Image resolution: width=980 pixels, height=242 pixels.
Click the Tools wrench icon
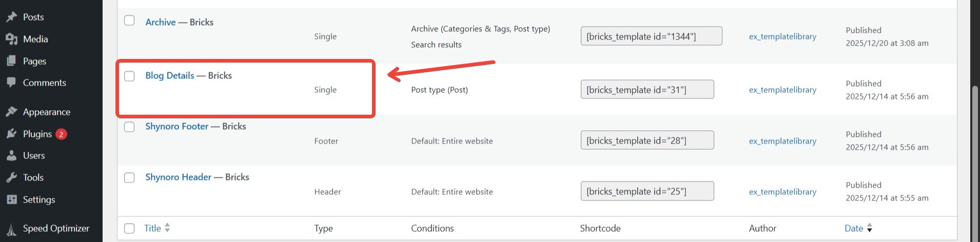(11, 177)
